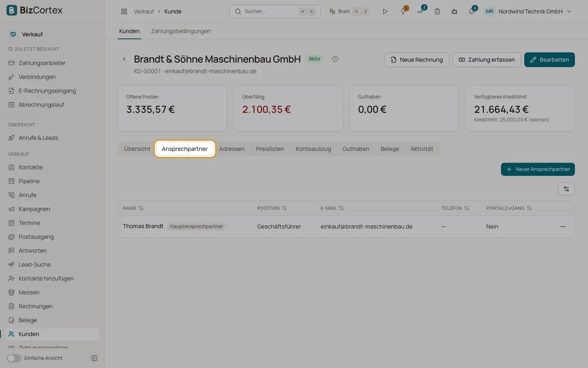Open the Aktivität tab
Viewport: 588px width, 368px height.
[x=422, y=149]
